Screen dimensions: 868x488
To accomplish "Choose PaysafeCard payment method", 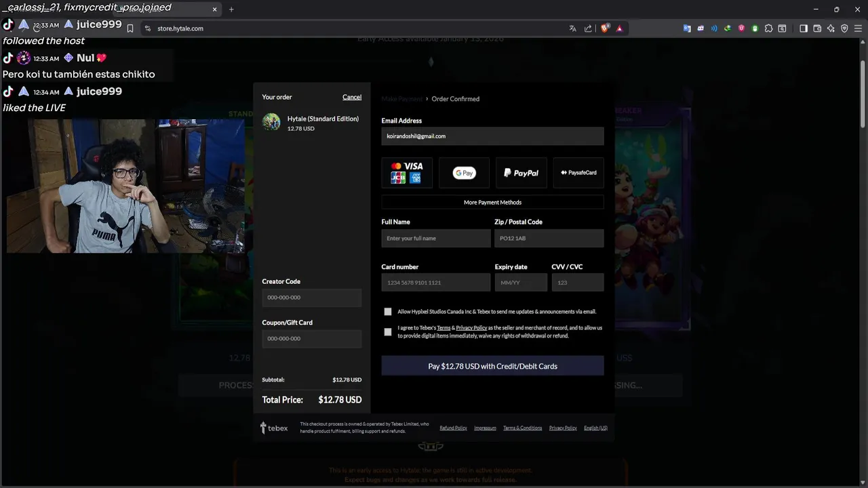I will point(578,173).
